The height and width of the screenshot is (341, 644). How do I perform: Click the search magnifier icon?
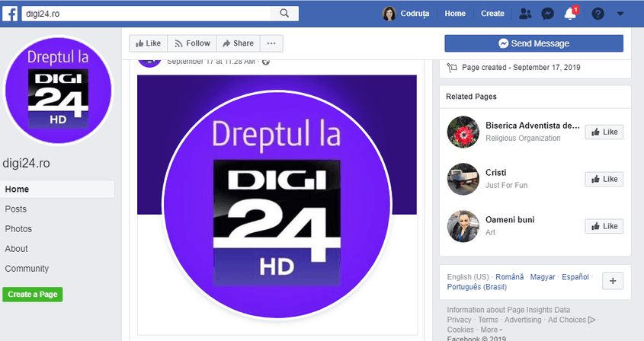(284, 13)
